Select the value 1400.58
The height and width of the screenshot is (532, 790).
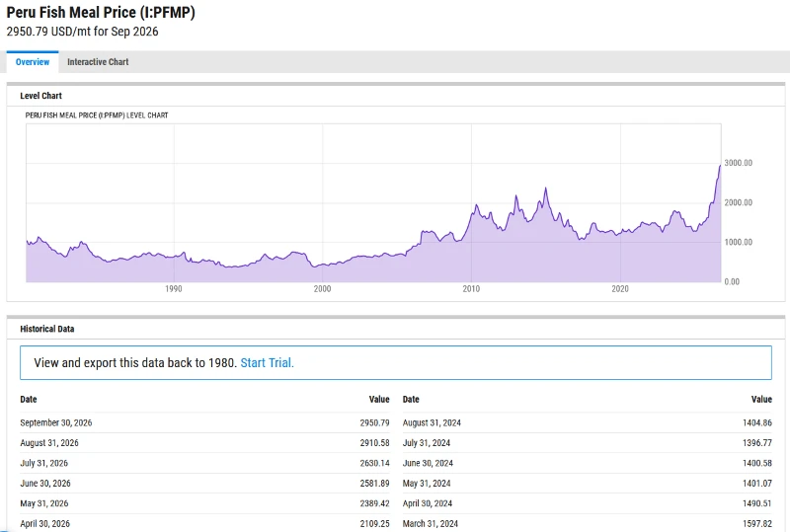point(757,463)
